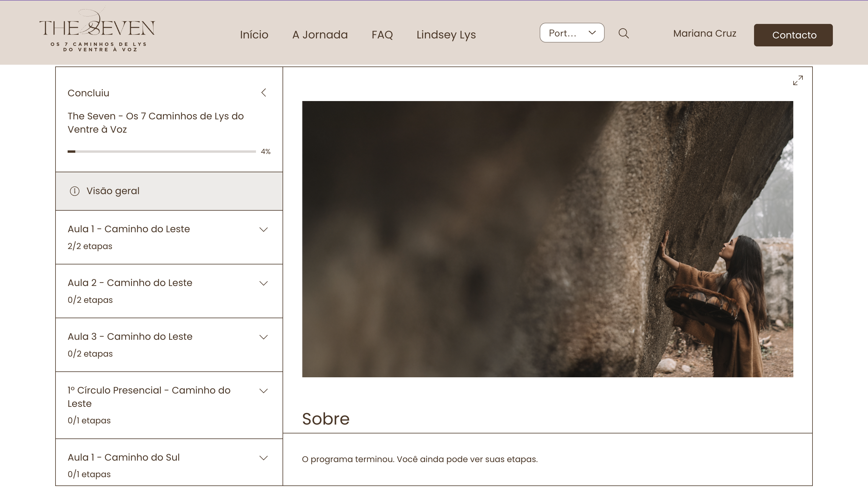The height and width of the screenshot is (494, 868).
Task: Expand Aula 1 - Caminho do Leste
Action: click(264, 229)
